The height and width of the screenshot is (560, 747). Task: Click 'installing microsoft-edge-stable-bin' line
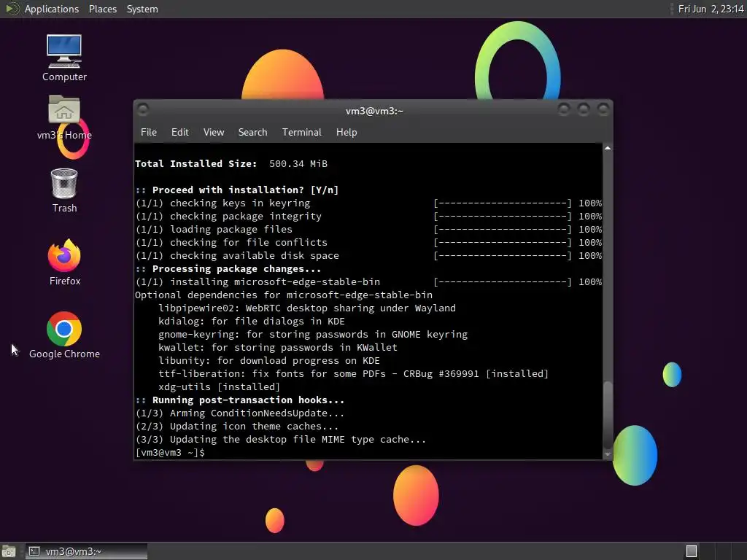click(x=368, y=282)
